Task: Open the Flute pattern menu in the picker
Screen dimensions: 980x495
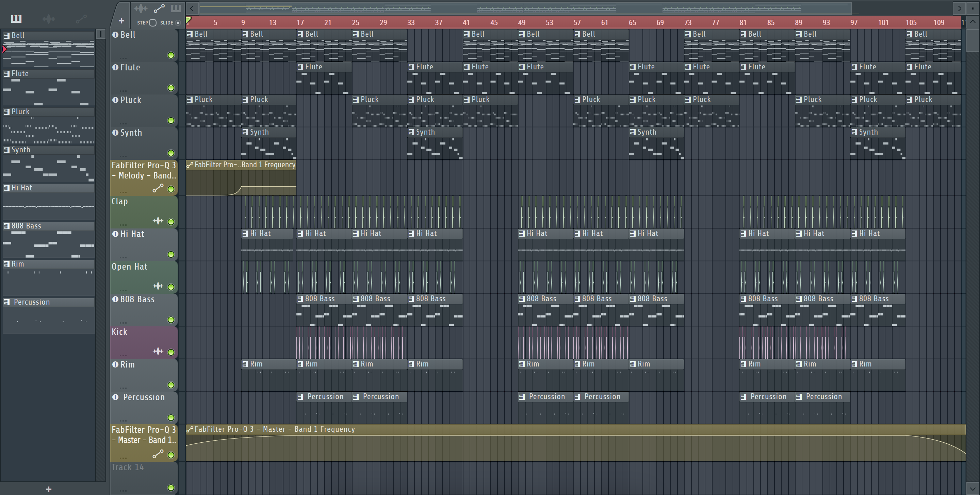Action: click(x=6, y=73)
